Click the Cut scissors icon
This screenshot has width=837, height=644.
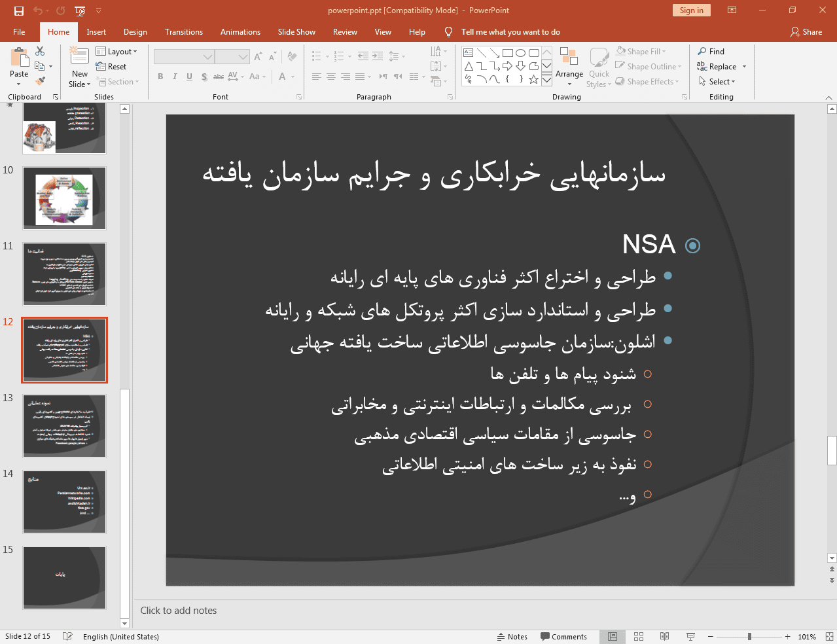point(40,51)
